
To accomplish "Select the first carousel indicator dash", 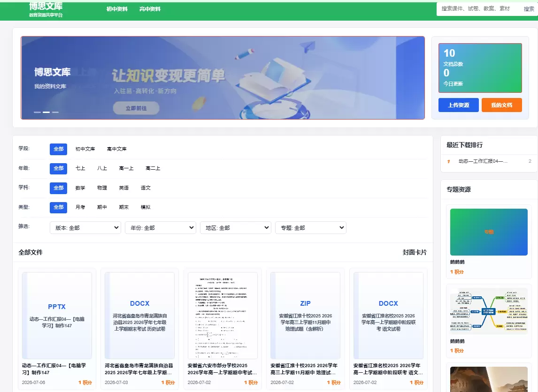I will [37, 112].
